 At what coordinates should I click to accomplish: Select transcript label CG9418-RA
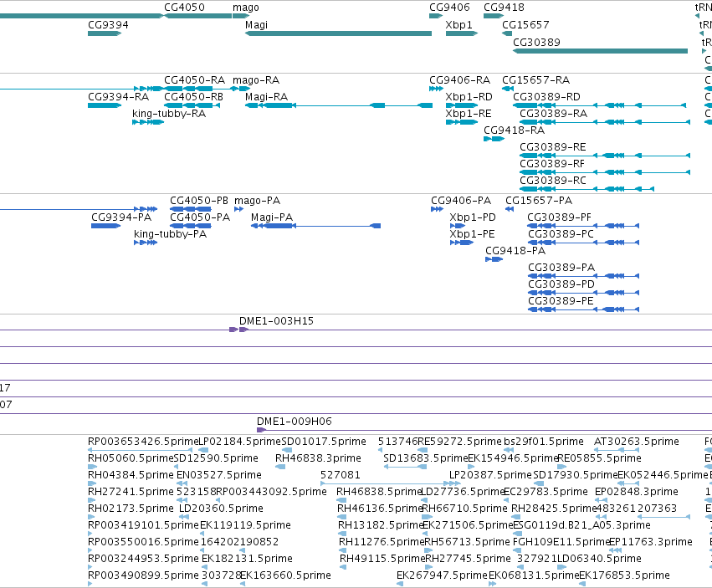tap(514, 130)
